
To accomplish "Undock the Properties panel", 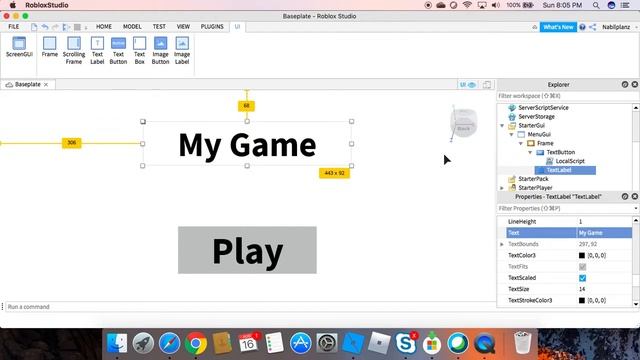I will pyautogui.click(x=625, y=196).
